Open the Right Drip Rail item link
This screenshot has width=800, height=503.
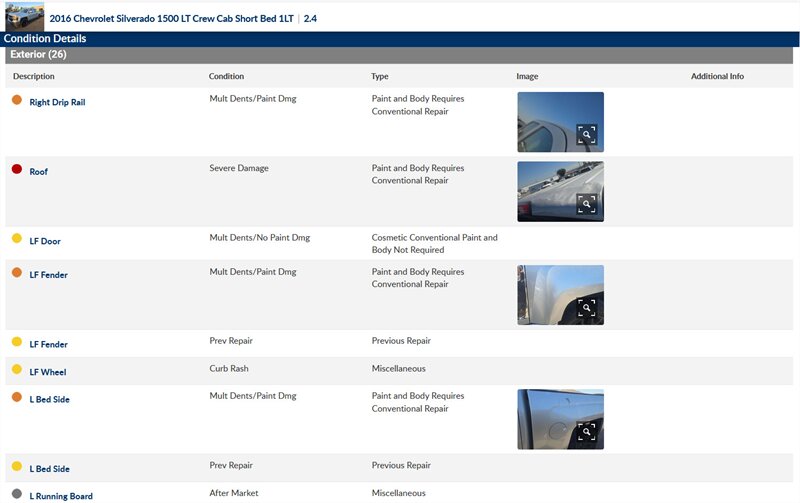click(x=57, y=102)
